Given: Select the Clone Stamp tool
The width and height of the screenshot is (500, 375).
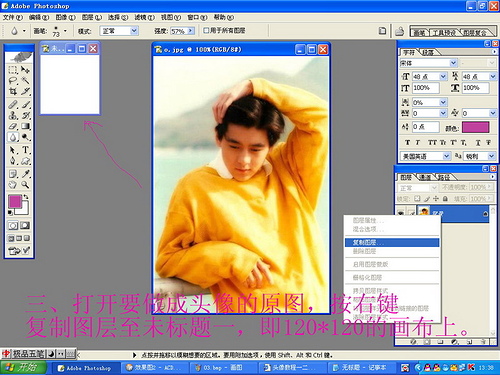Looking at the screenshot, I should point(13,115).
